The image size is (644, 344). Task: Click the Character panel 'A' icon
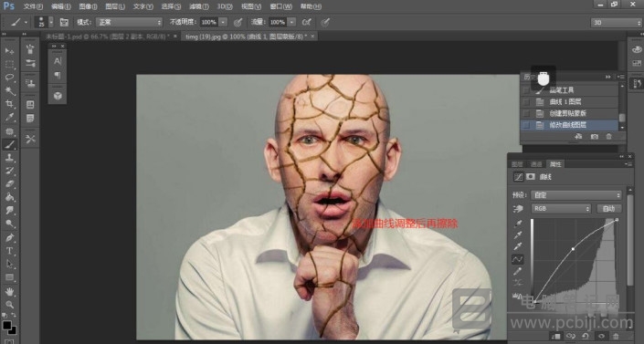[58, 61]
